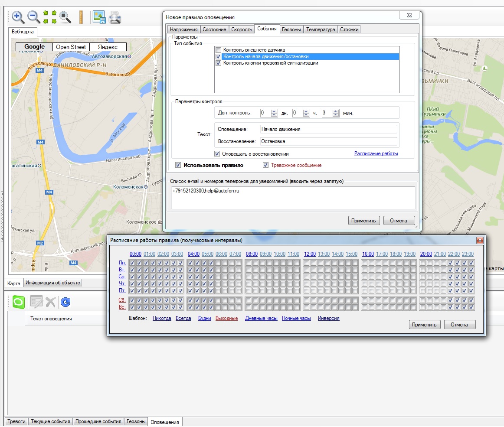Click the zoom out magnifier icon
The height and width of the screenshot is (427, 504).
33,17
